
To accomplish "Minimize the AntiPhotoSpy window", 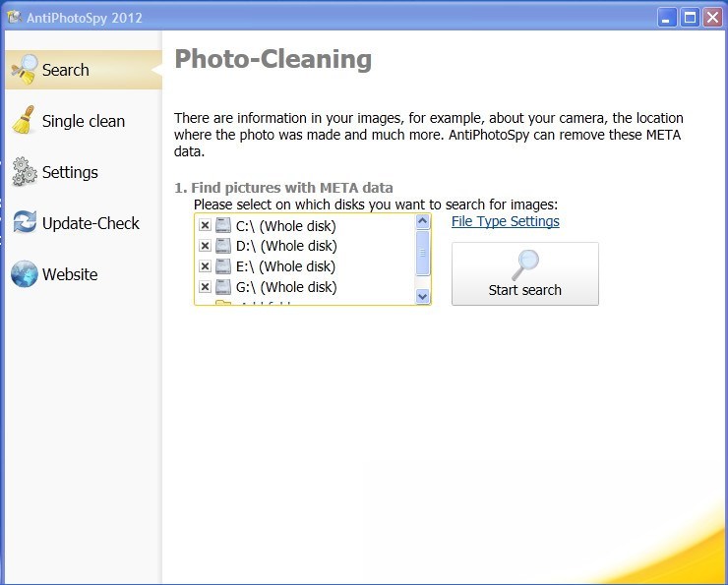I will click(667, 18).
